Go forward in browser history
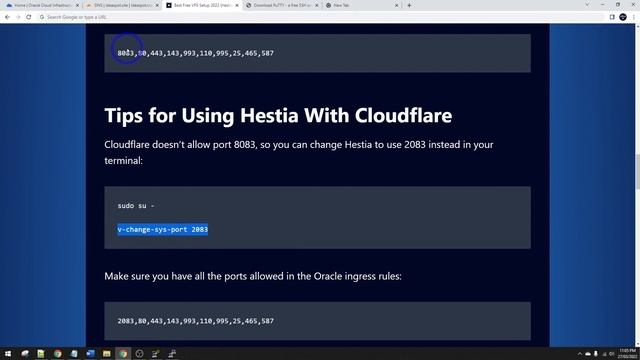Screen dimensions: 640x360 [x=18, y=17]
